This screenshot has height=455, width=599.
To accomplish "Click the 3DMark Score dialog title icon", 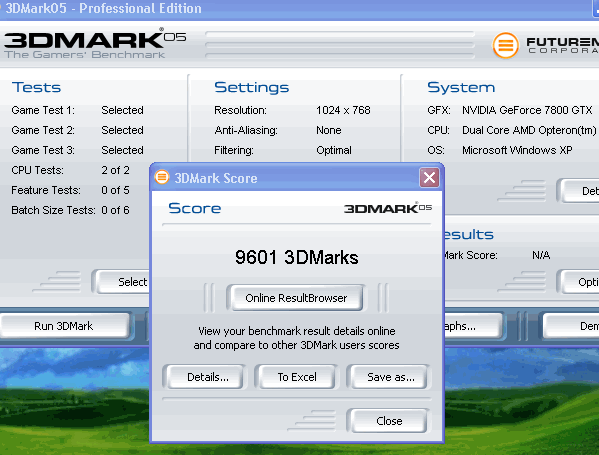I will pyautogui.click(x=162, y=177).
